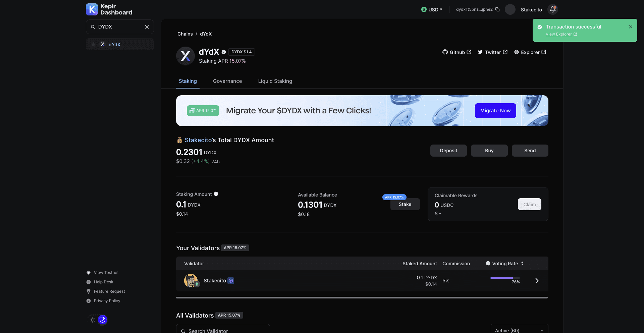Open the dYdX Explorer link
The image size is (644, 333).
pyautogui.click(x=530, y=52)
